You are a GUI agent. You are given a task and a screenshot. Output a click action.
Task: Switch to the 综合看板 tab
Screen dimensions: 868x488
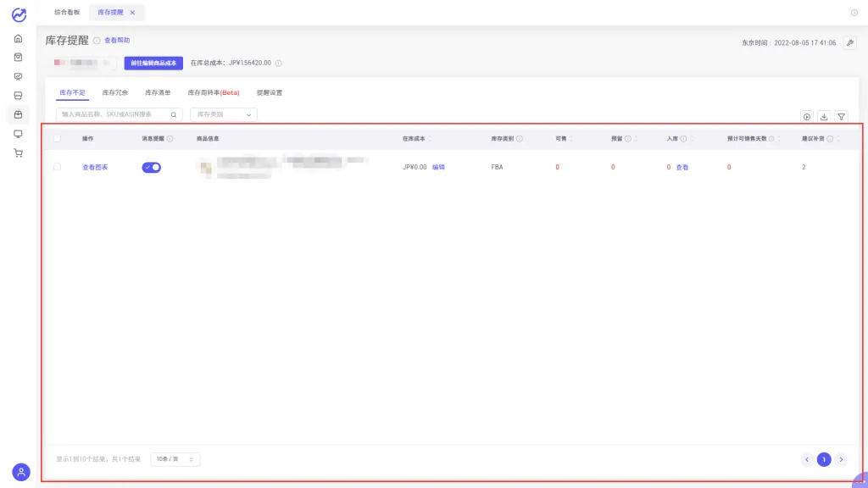click(x=67, y=12)
